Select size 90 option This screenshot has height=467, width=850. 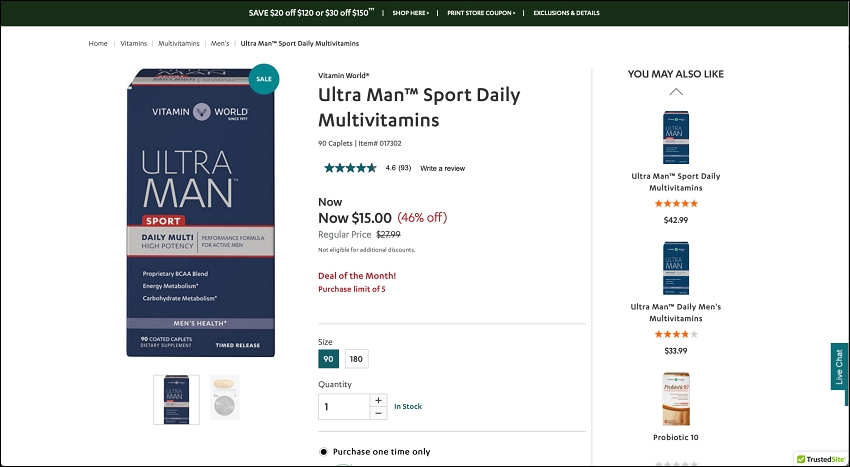[x=329, y=359]
